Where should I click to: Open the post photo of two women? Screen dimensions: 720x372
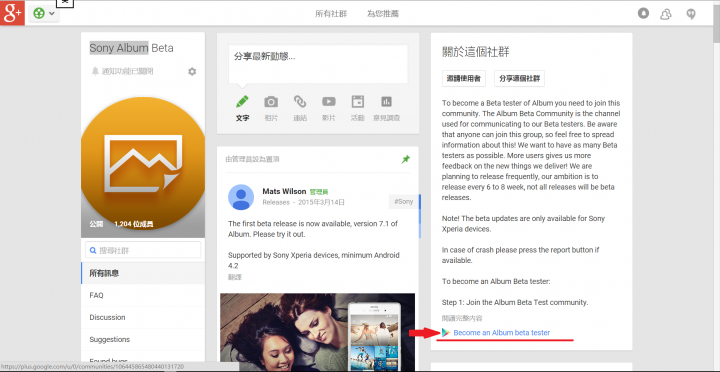317,333
